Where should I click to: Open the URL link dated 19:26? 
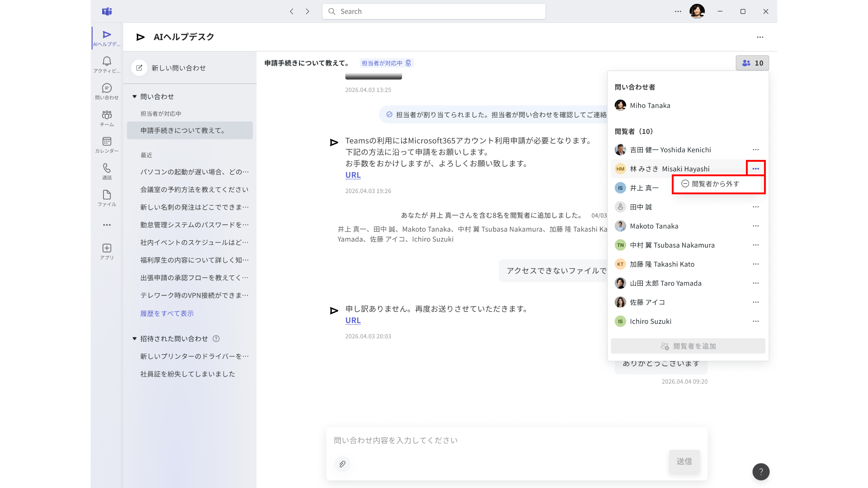coord(353,175)
